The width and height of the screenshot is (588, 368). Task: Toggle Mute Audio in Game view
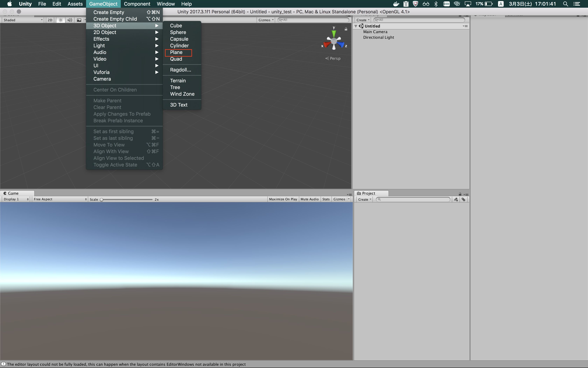tap(310, 199)
